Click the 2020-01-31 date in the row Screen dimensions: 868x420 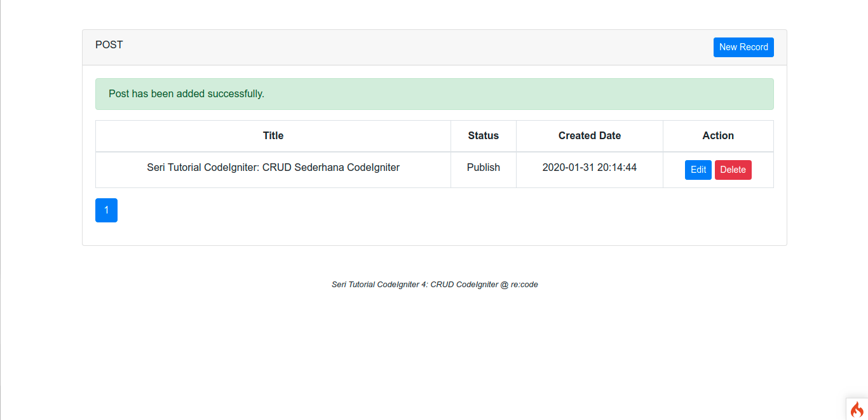(568, 168)
